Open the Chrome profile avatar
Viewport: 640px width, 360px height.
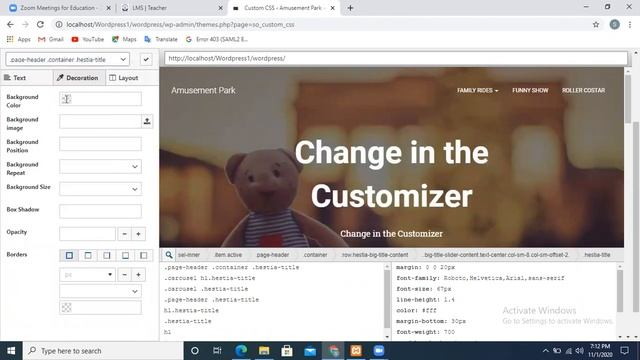(614, 24)
